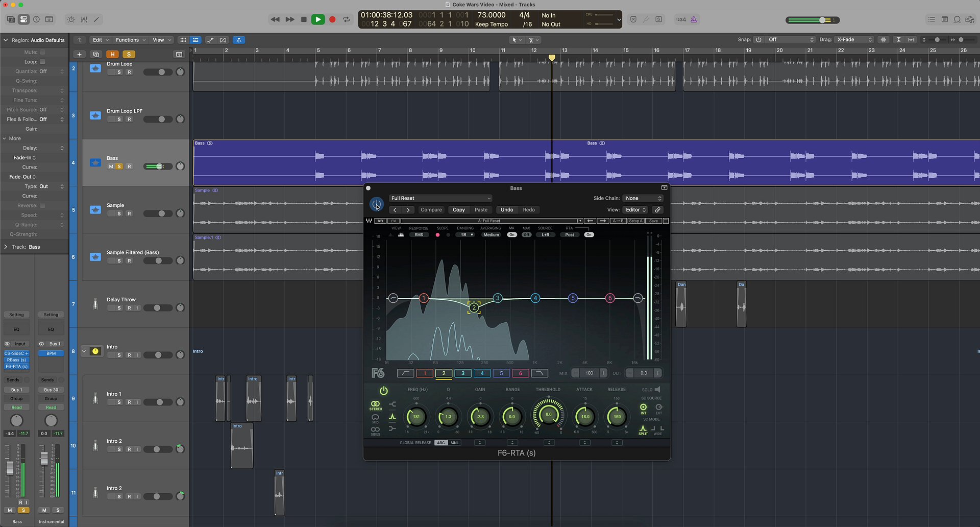
Task: Click Compare button in plugin header
Action: pos(431,210)
